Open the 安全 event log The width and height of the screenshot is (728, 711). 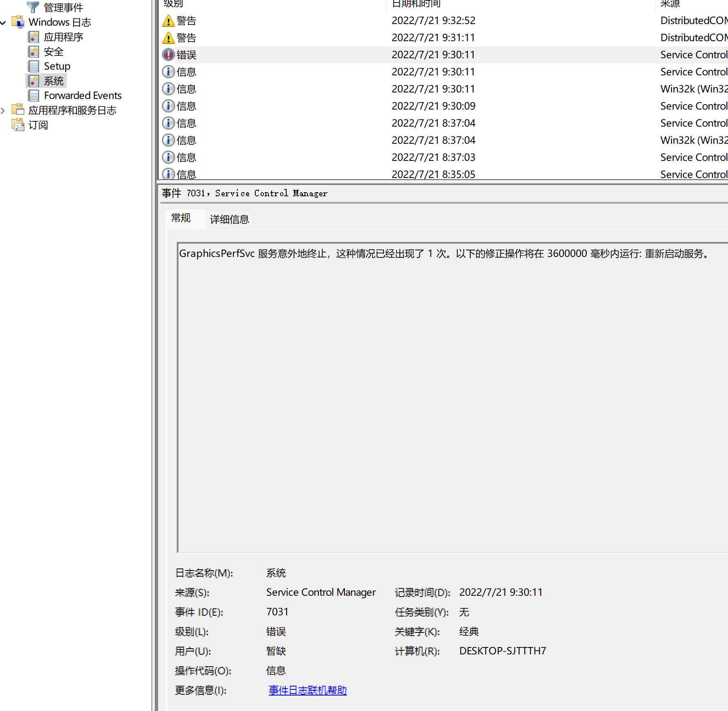pos(53,51)
